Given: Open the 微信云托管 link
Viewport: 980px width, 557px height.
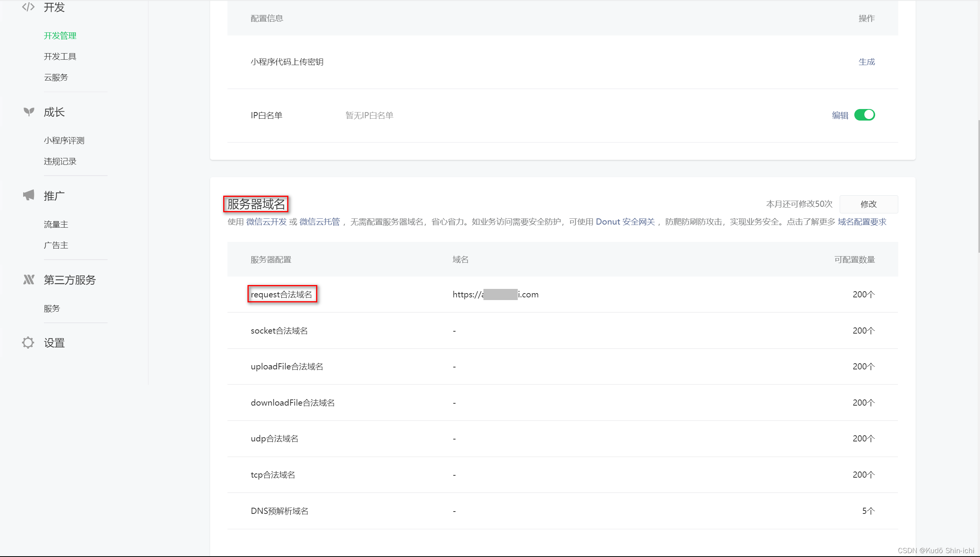Looking at the screenshot, I should [x=320, y=222].
